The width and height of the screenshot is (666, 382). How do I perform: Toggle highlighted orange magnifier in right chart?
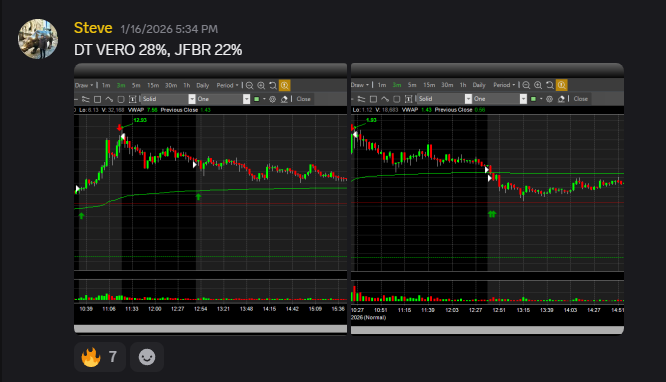tap(562, 85)
